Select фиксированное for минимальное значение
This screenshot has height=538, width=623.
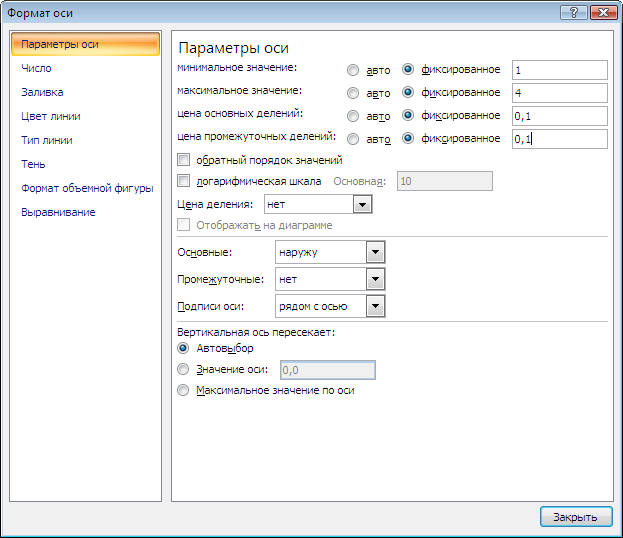pyautogui.click(x=408, y=69)
